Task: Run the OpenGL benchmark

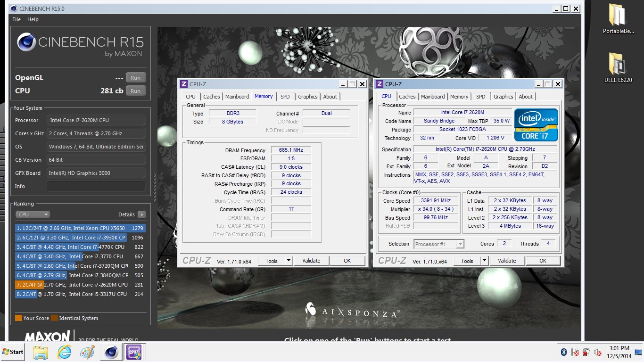Action: [136, 78]
